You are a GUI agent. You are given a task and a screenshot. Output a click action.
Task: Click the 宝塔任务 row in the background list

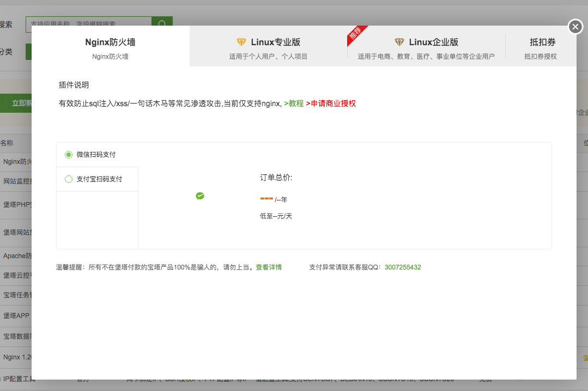(x=16, y=295)
